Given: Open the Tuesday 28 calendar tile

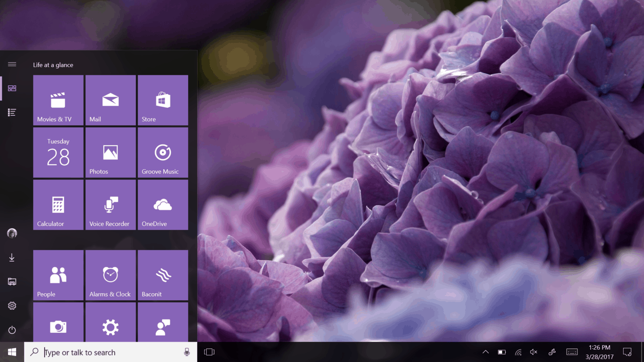Looking at the screenshot, I should click(x=59, y=152).
